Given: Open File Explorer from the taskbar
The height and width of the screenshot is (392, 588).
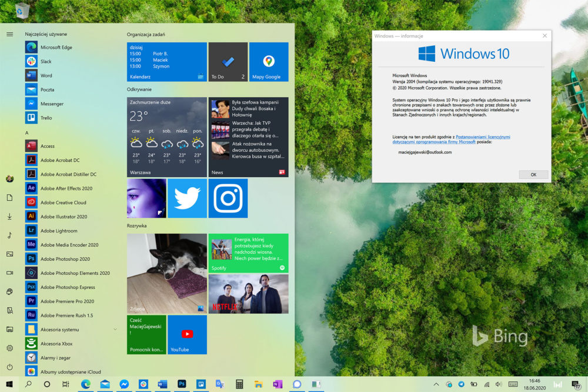Looking at the screenshot, I should pos(258,384).
